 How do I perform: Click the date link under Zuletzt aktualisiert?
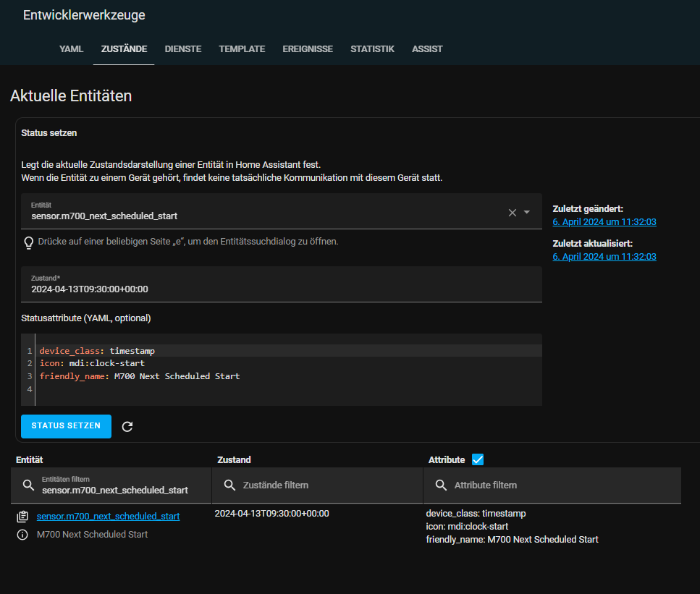click(604, 256)
